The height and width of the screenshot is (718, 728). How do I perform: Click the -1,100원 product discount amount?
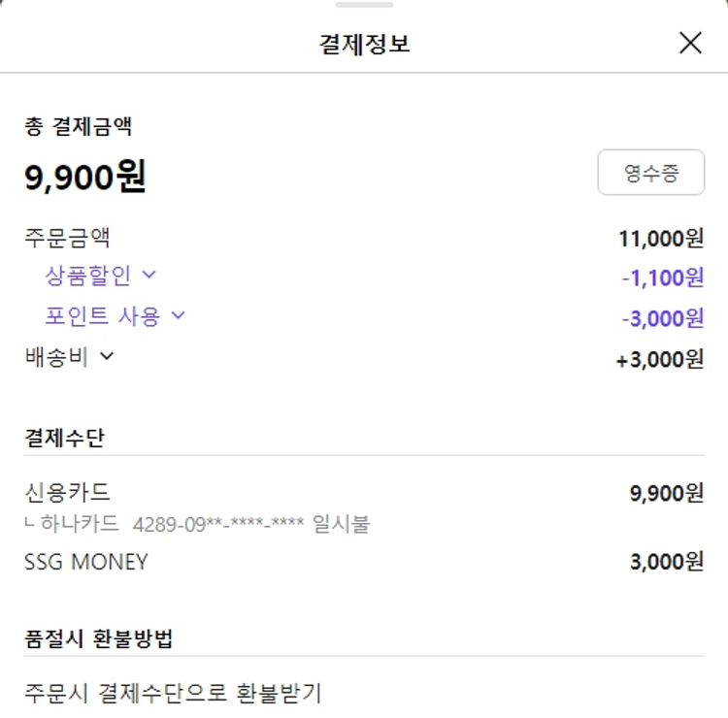click(662, 277)
